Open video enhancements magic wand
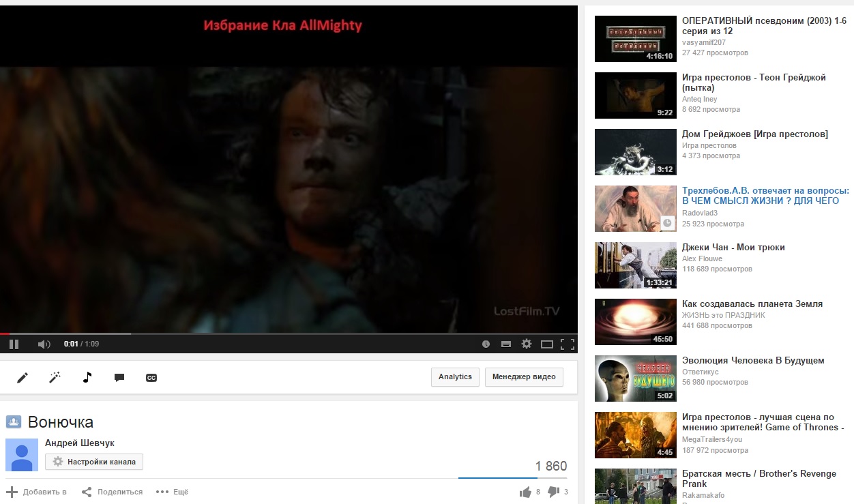 [55, 377]
